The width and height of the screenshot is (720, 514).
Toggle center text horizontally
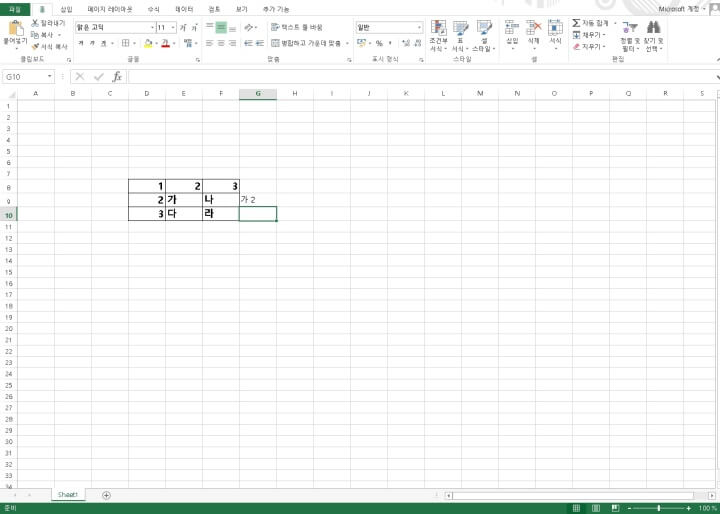221,43
